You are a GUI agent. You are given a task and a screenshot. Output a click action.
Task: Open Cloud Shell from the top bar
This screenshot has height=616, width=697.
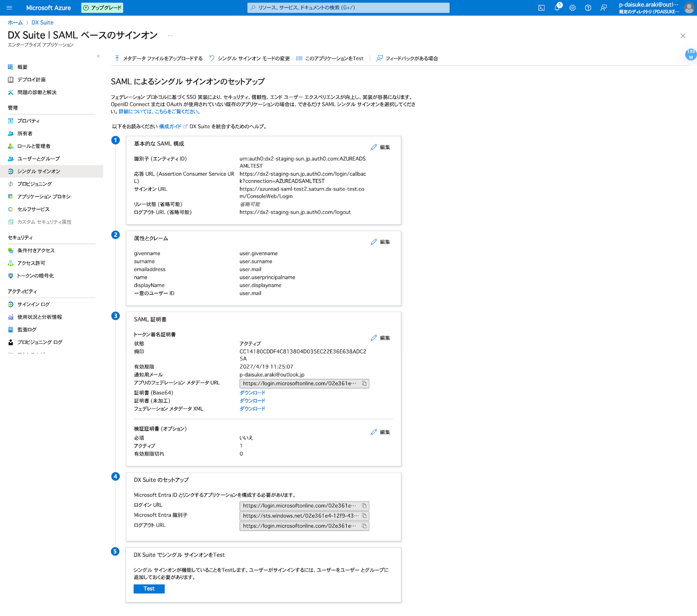pos(541,8)
